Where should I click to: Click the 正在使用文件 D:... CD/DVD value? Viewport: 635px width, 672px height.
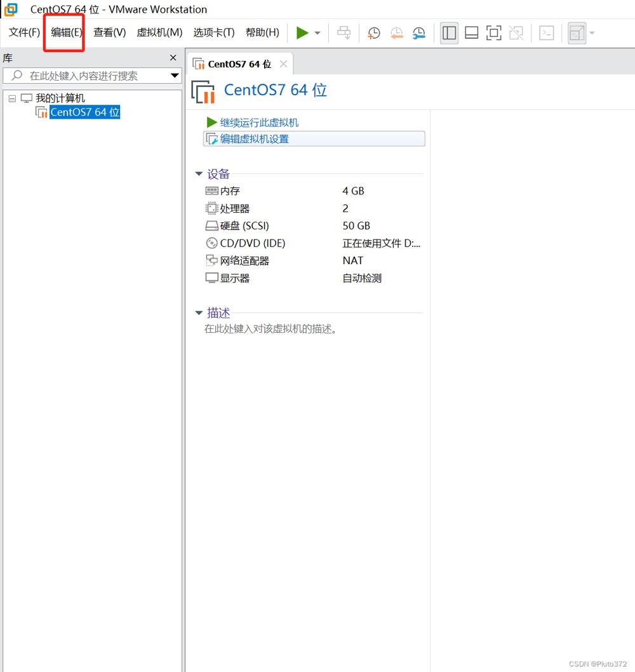coord(382,243)
